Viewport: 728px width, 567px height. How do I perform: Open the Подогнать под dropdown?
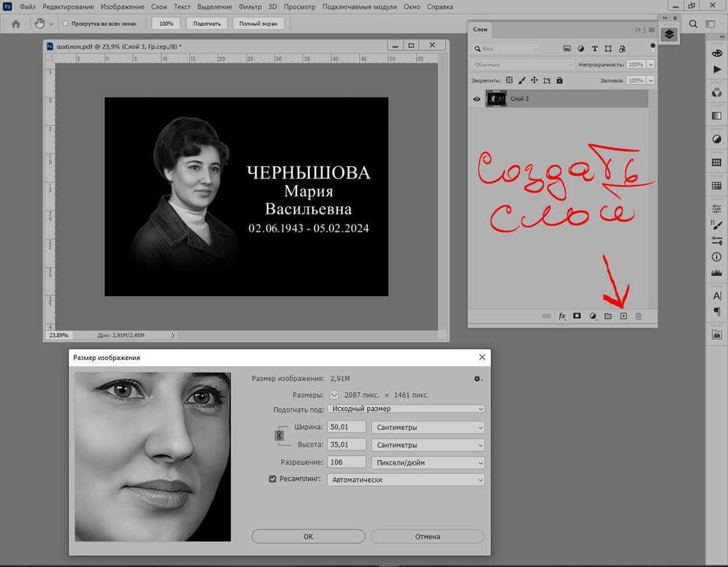[x=406, y=409]
